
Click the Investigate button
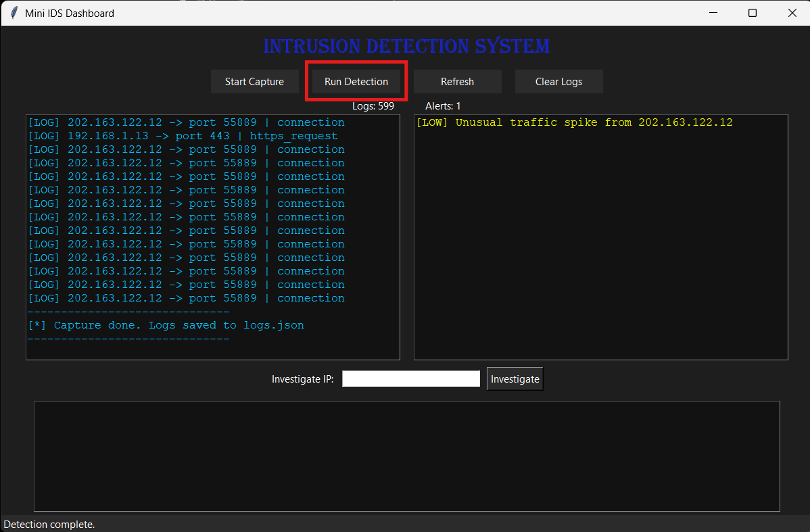(515, 379)
